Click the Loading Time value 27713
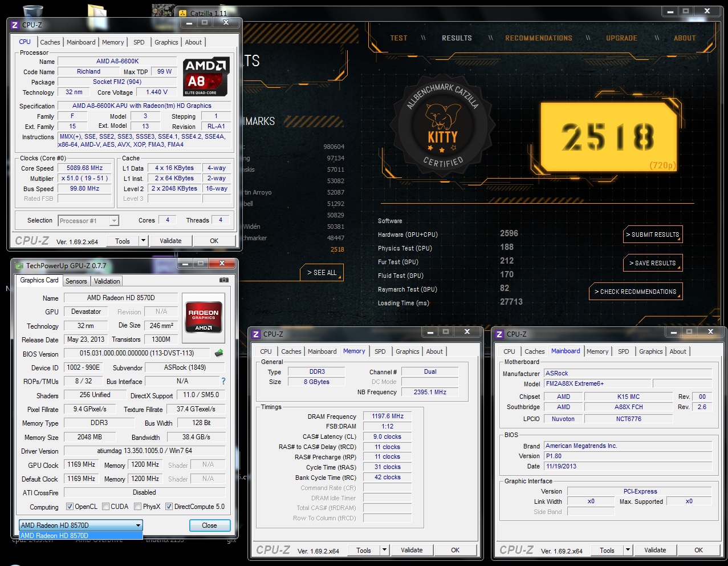The width and height of the screenshot is (728, 566). point(511,302)
